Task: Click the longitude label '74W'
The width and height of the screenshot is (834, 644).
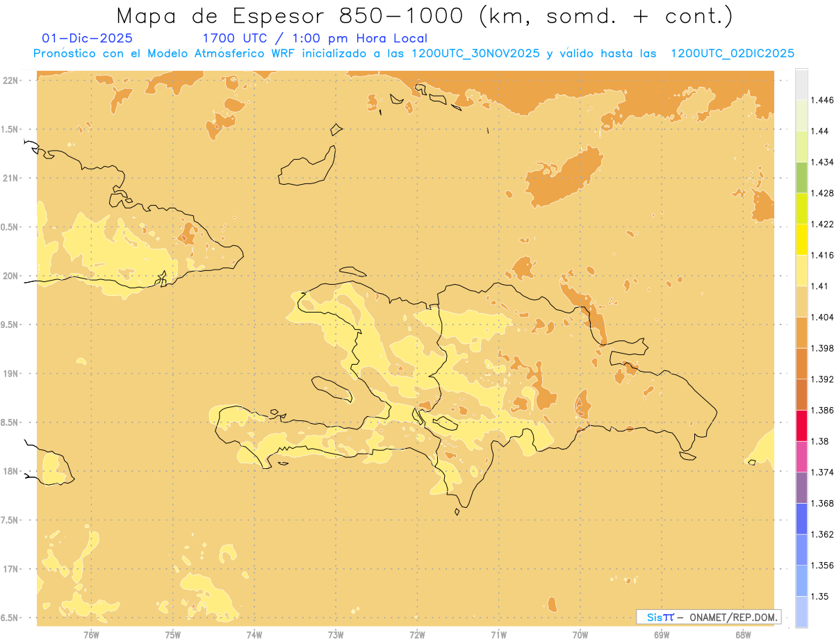Action: [254, 635]
